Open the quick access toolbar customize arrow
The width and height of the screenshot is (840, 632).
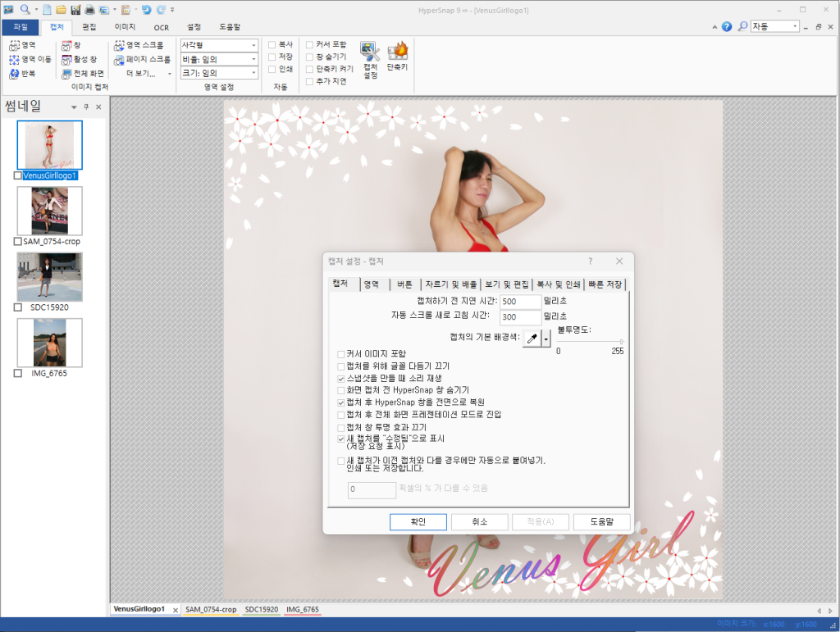(x=172, y=10)
